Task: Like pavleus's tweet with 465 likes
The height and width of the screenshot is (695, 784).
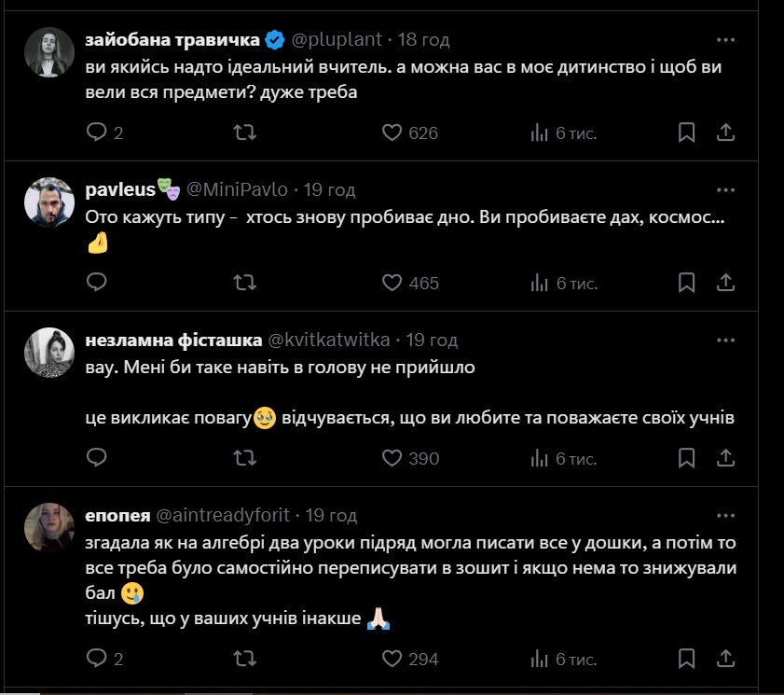Action: click(x=392, y=283)
